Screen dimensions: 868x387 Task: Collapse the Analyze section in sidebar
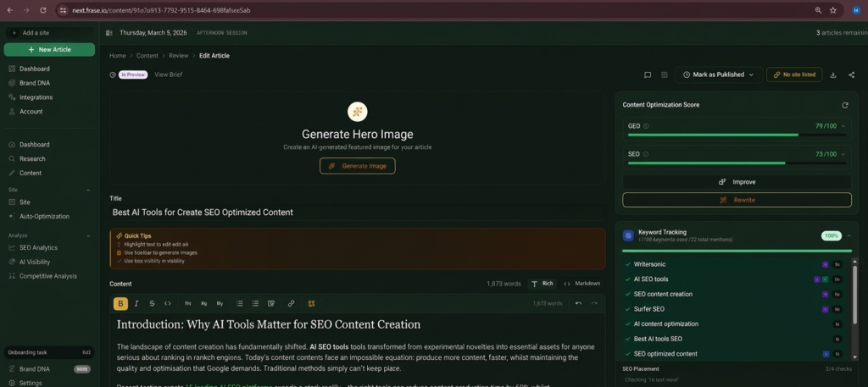[x=88, y=235]
